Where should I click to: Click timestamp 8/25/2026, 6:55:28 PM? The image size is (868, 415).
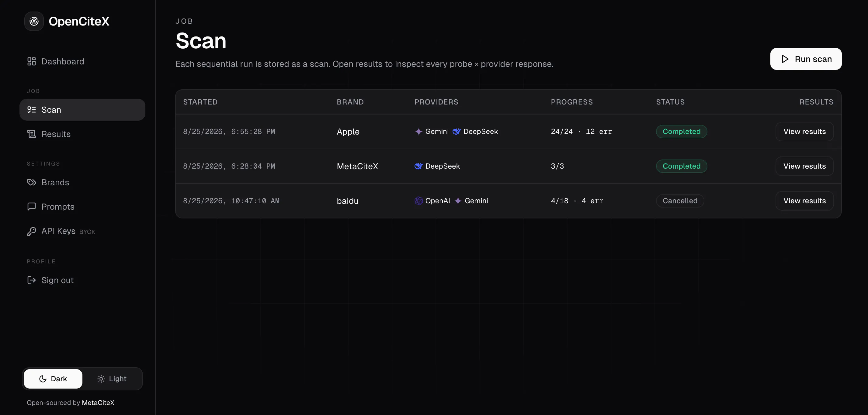(229, 132)
